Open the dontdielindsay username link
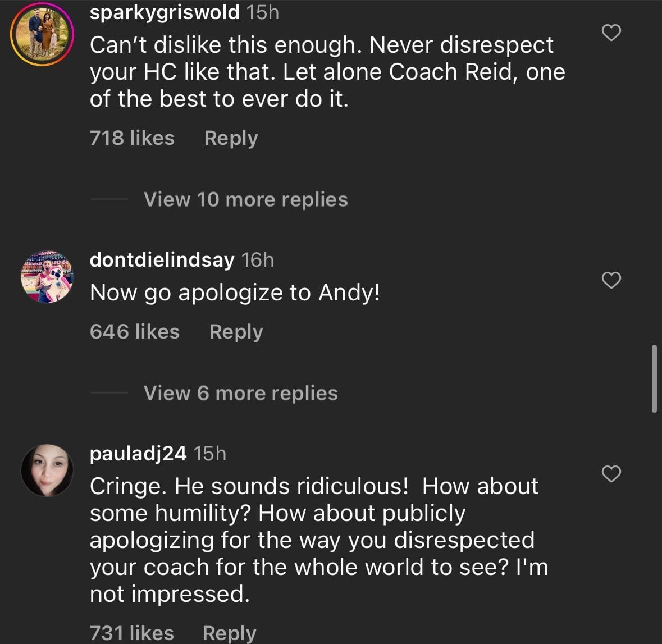Screen dimensions: 662x644 (x=162, y=259)
